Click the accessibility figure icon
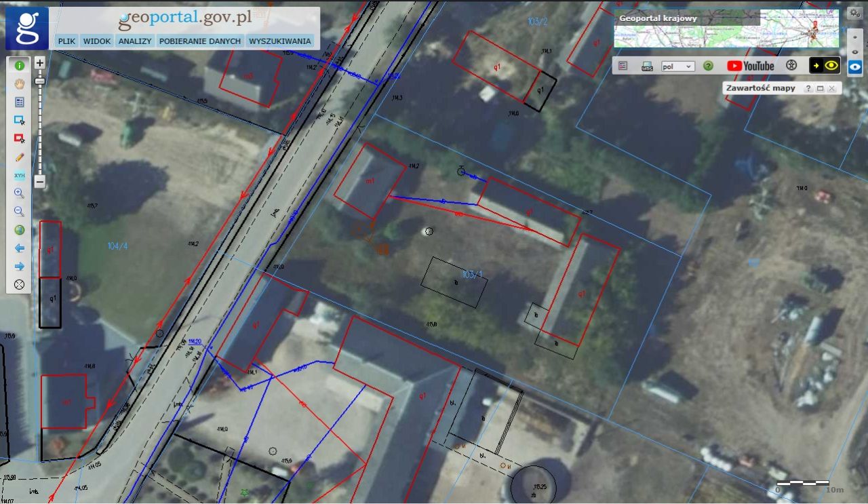Viewport: 868px width, 504px height. pyautogui.click(x=791, y=66)
